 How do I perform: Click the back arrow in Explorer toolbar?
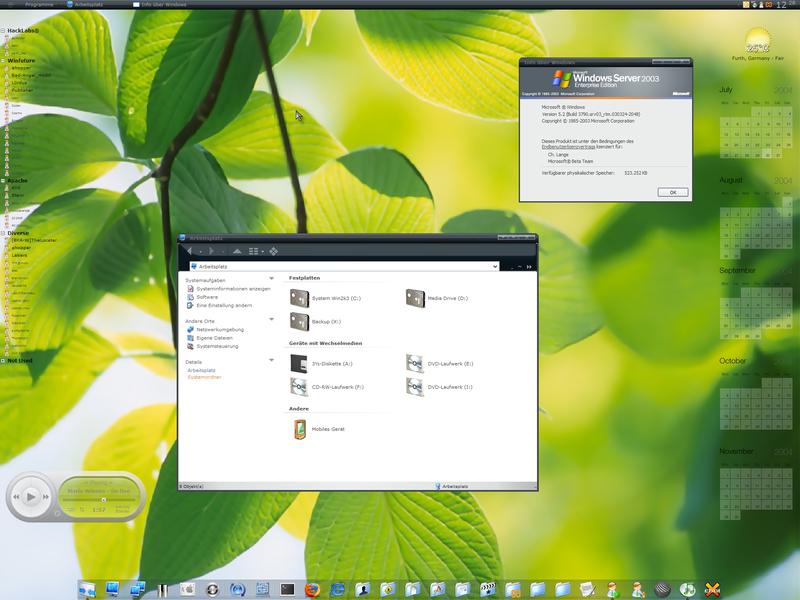click(190, 251)
